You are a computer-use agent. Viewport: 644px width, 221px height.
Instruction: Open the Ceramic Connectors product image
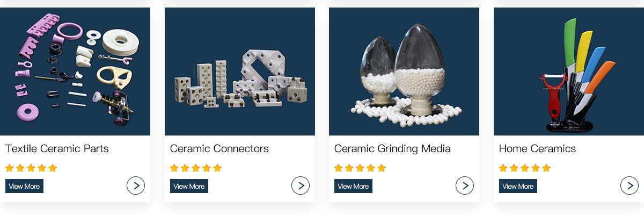pos(240,72)
